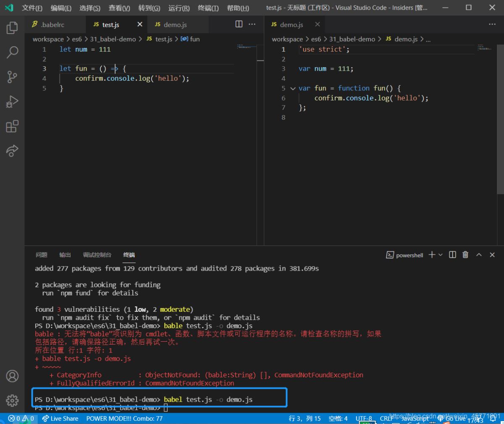Screen dimensions: 504x424
Task: Open more actions for right editor group
Action: pos(492,24)
